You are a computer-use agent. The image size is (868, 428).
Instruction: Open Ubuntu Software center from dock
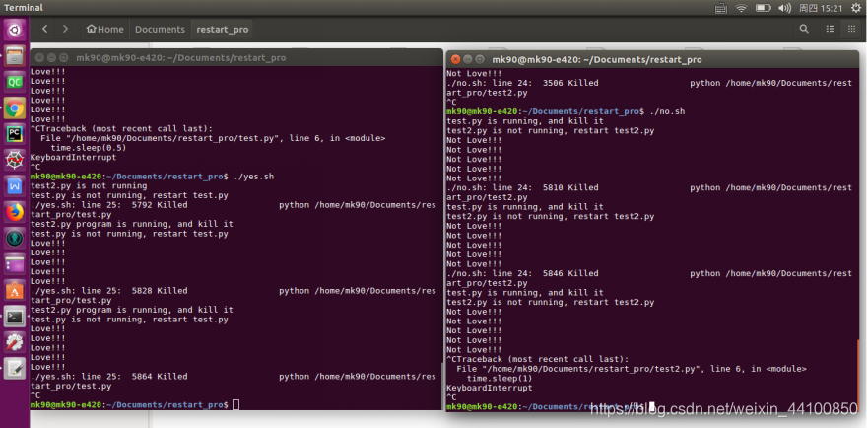(15, 291)
